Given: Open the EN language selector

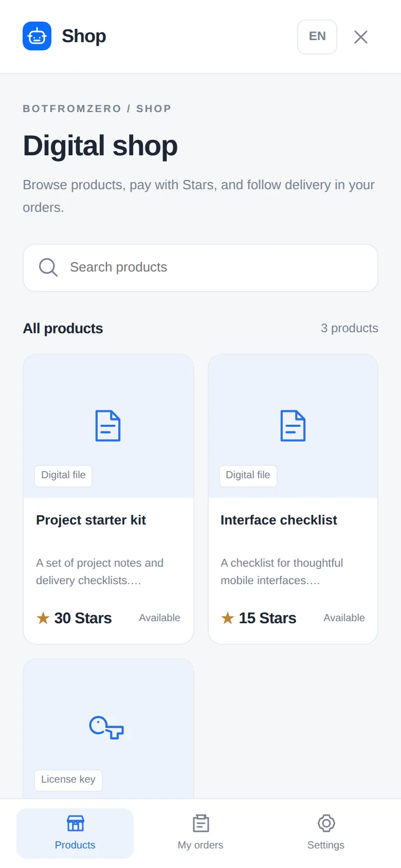Looking at the screenshot, I should (x=317, y=37).
